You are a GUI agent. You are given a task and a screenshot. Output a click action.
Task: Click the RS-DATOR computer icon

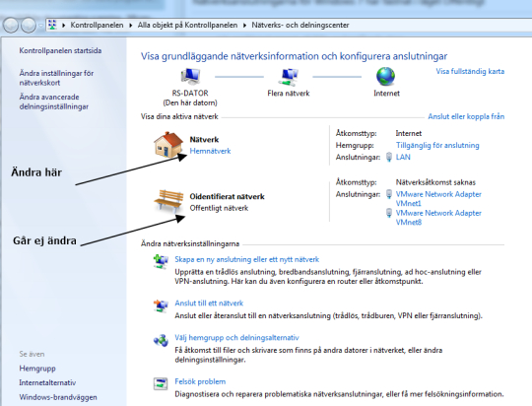click(x=190, y=77)
